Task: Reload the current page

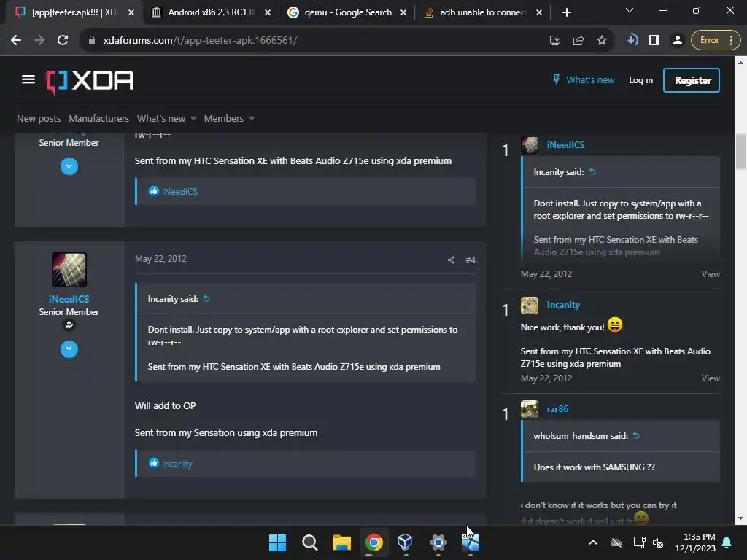Action: (63, 41)
